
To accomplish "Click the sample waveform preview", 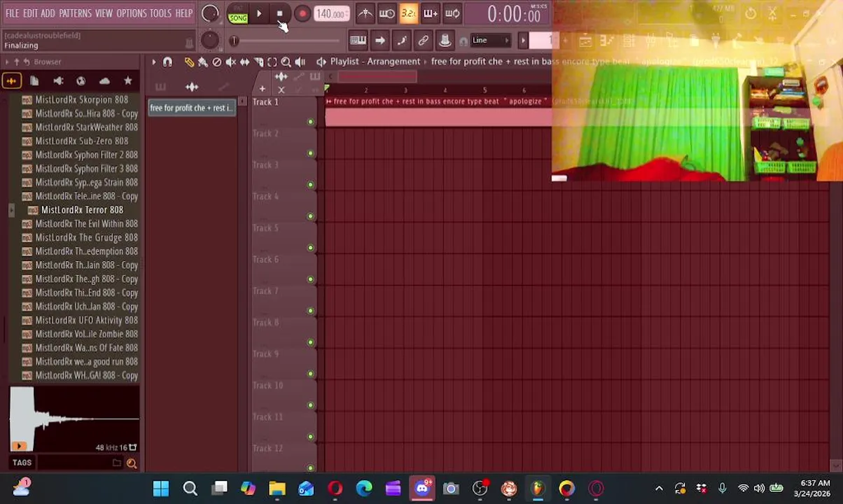I will point(74,419).
